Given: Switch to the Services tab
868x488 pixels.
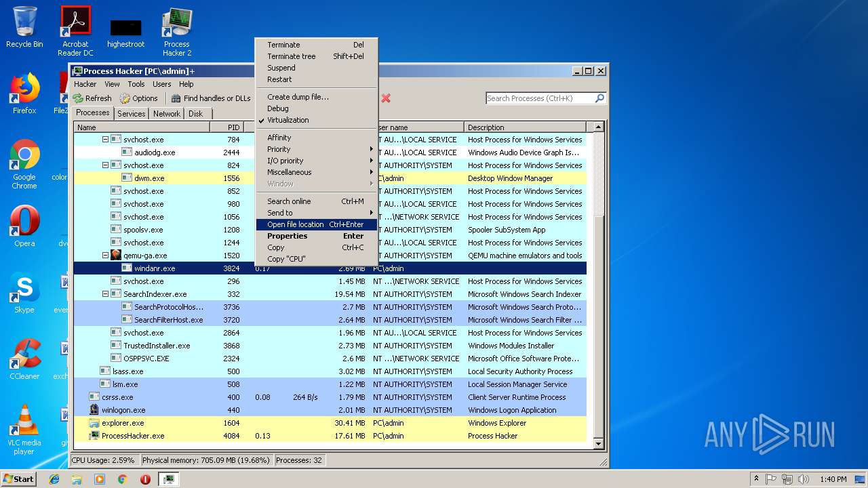Looking at the screenshot, I should (131, 114).
